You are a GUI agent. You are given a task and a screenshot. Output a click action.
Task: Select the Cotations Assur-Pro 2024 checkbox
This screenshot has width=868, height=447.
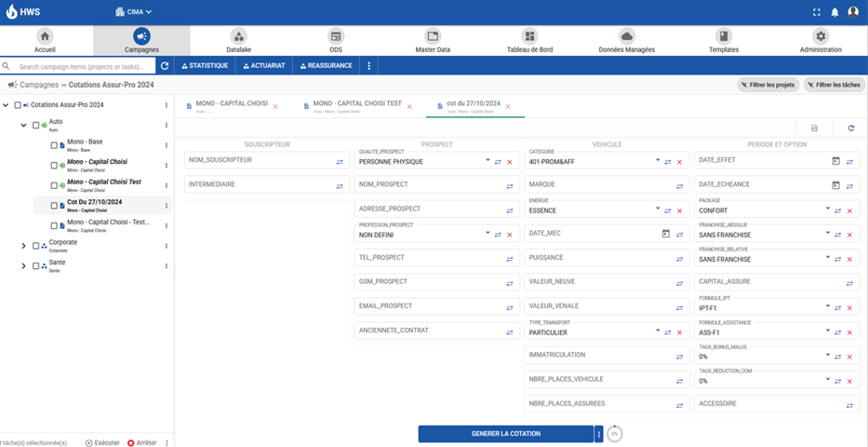[18, 105]
